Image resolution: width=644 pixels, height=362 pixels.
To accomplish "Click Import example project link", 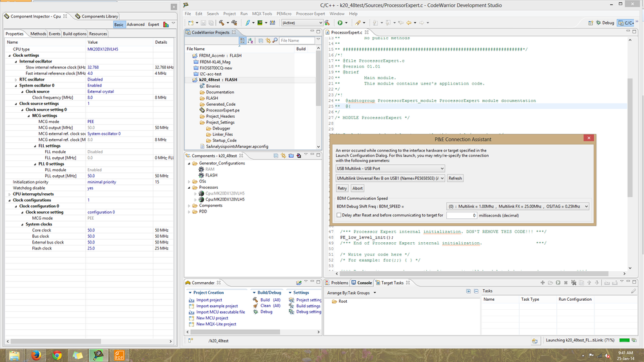I will [x=217, y=306].
